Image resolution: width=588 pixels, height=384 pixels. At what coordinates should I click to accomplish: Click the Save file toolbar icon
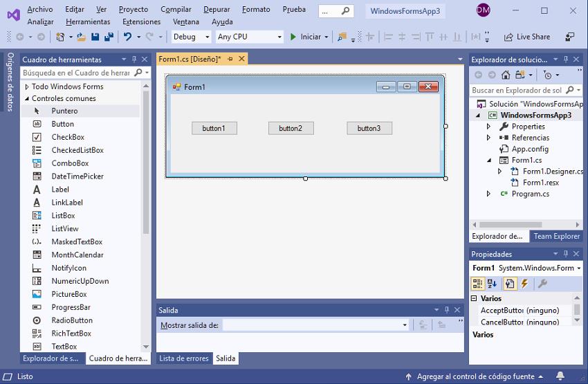pyautogui.click(x=95, y=37)
